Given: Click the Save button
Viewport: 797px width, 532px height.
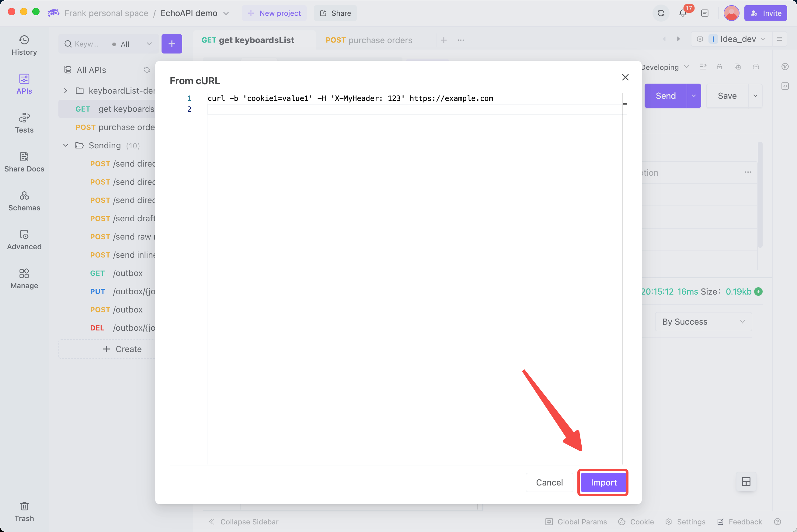Looking at the screenshot, I should pos(727,96).
